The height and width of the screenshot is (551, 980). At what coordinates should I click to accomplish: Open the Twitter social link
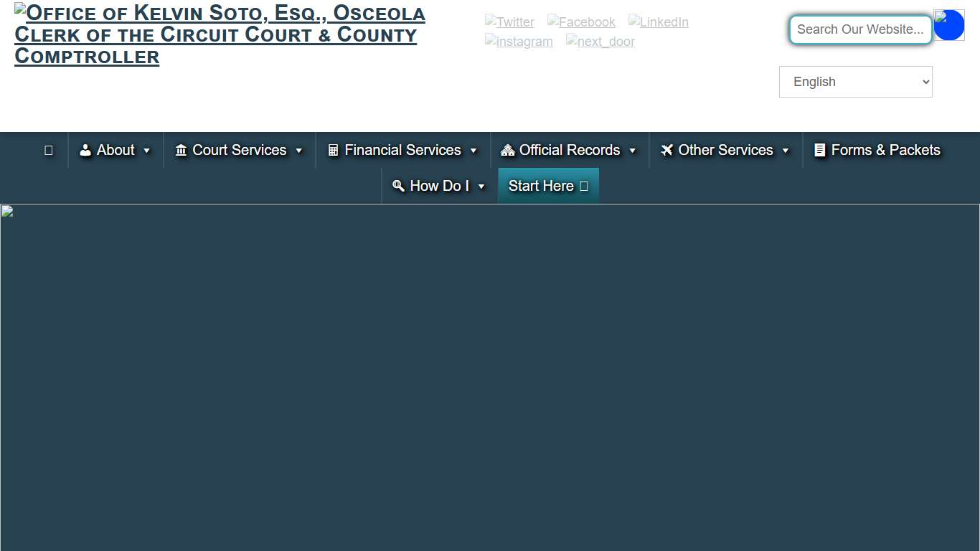click(x=509, y=22)
